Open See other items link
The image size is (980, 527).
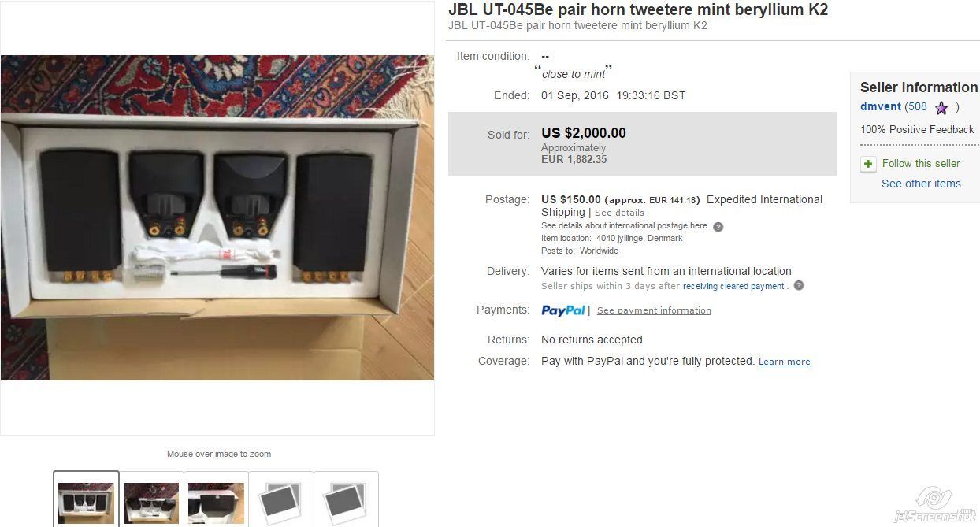921,184
